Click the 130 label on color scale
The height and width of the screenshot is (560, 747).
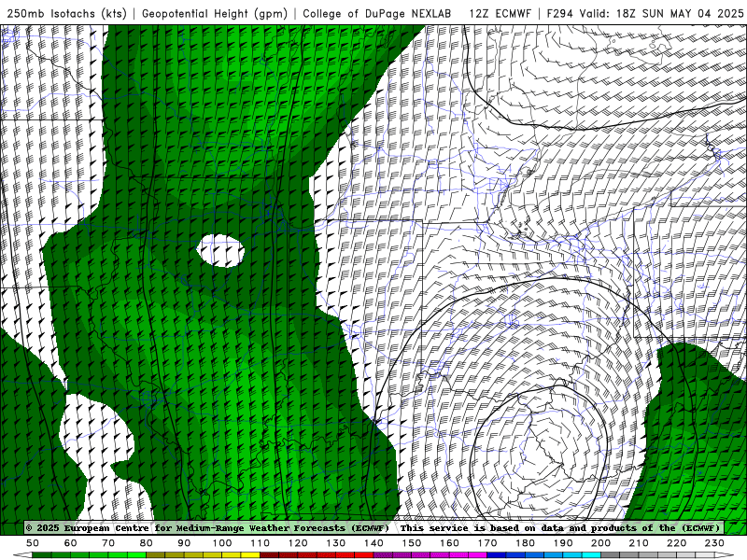(335, 543)
